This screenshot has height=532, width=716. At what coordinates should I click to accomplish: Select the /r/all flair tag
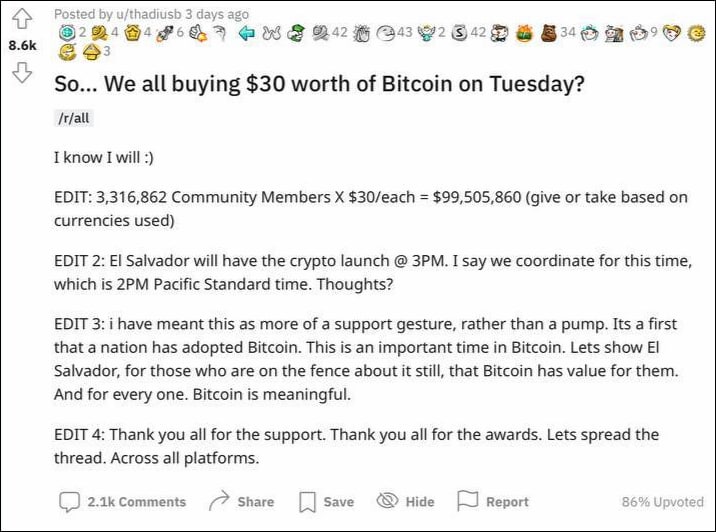(74, 118)
